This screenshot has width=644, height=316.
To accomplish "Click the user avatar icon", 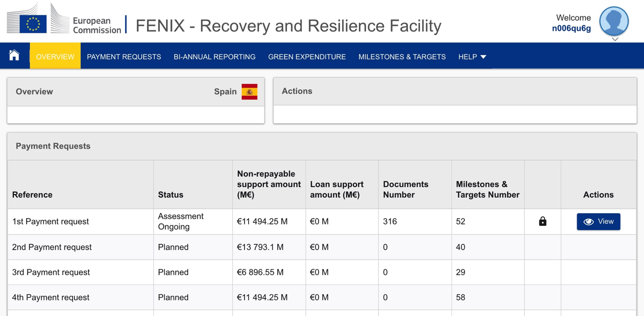I will click(x=614, y=21).
